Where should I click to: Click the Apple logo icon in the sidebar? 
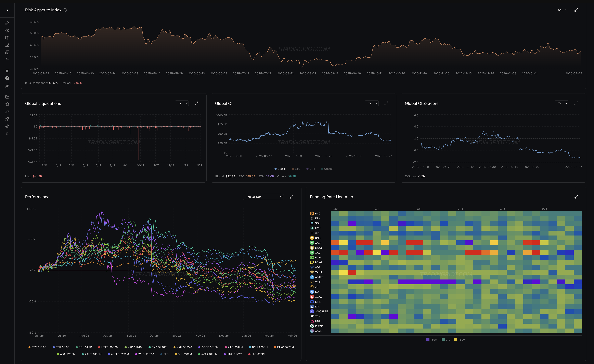tap(7, 71)
